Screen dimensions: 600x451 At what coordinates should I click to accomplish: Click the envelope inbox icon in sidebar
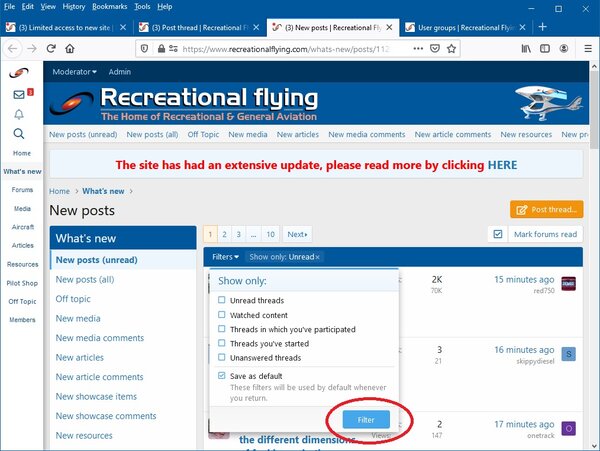pos(20,94)
